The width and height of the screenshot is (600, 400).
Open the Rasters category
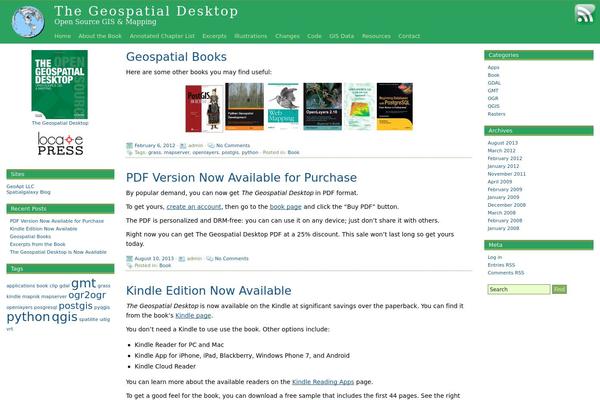tap(496, 114)
